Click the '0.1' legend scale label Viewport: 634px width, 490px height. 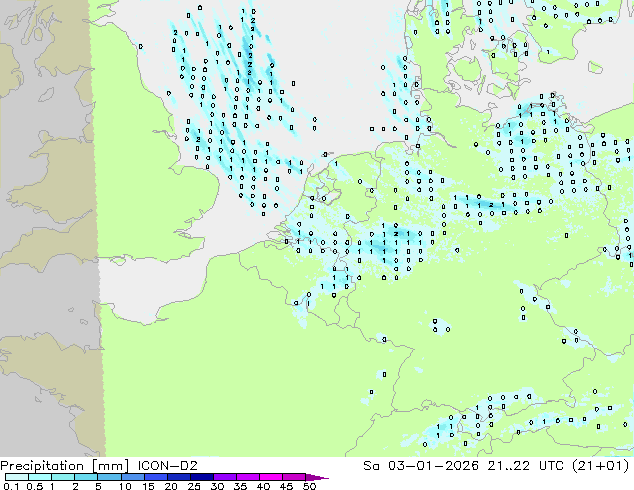(10, 486)
